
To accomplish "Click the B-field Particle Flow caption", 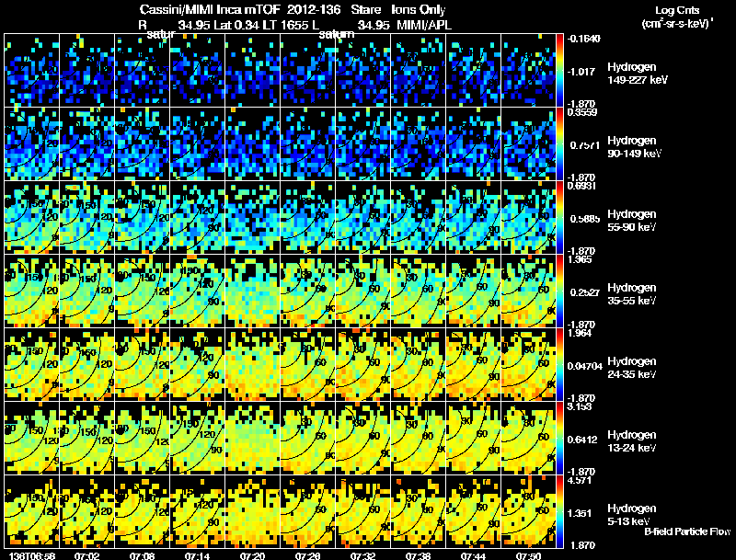I will pos(687,531).
